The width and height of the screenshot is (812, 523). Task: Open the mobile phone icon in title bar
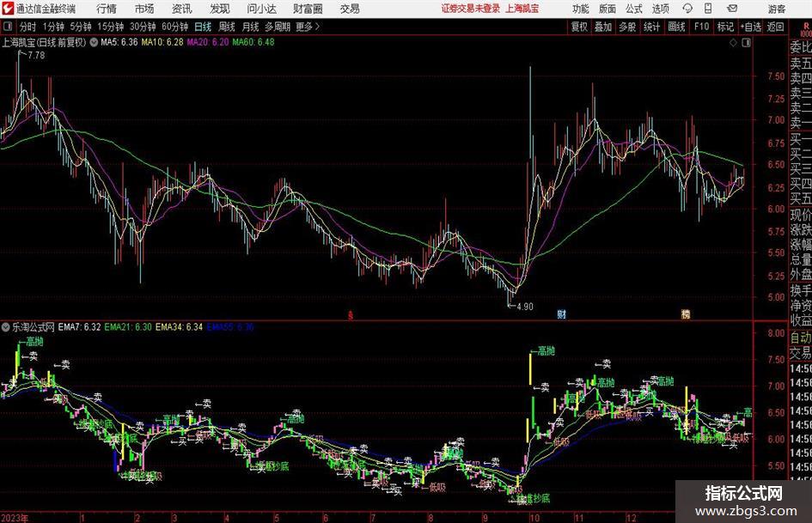pyautogui.click(x=708, y=9)
